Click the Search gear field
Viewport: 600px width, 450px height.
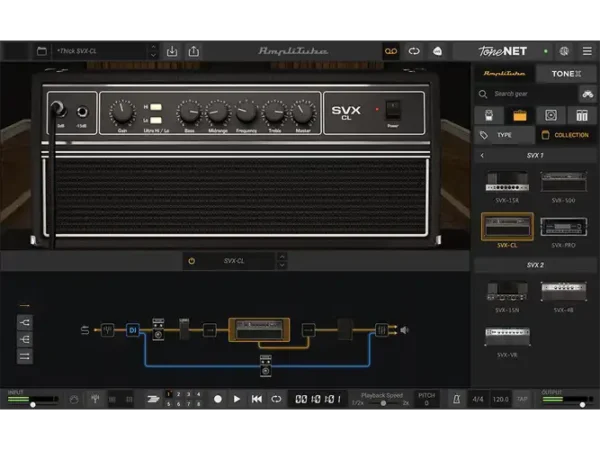526,94
